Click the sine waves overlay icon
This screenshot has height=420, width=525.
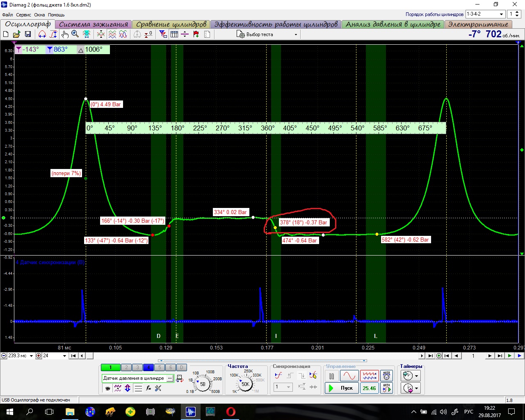(123, 34)
